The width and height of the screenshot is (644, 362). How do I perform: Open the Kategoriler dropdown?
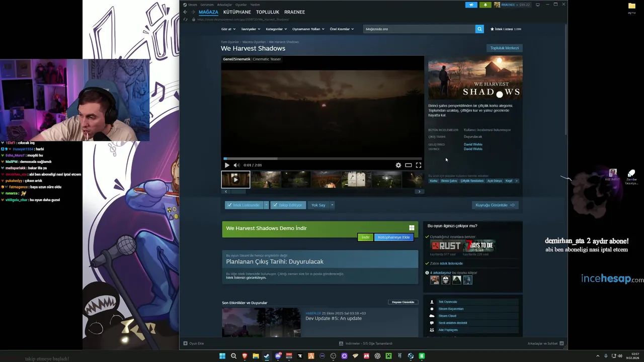276,29
